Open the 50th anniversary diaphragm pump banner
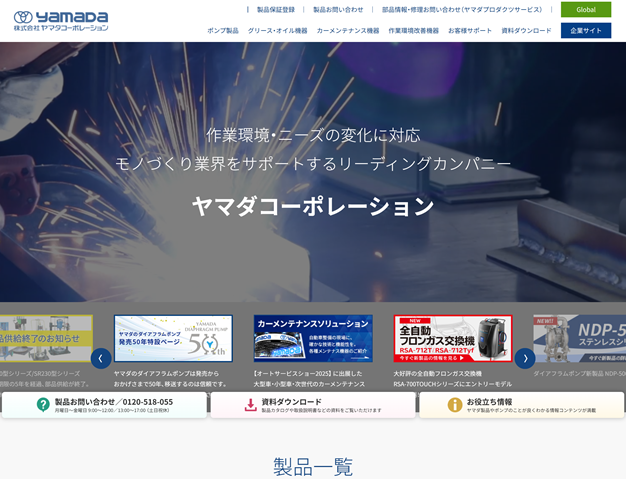626x479 pixels. pos(173,338)
